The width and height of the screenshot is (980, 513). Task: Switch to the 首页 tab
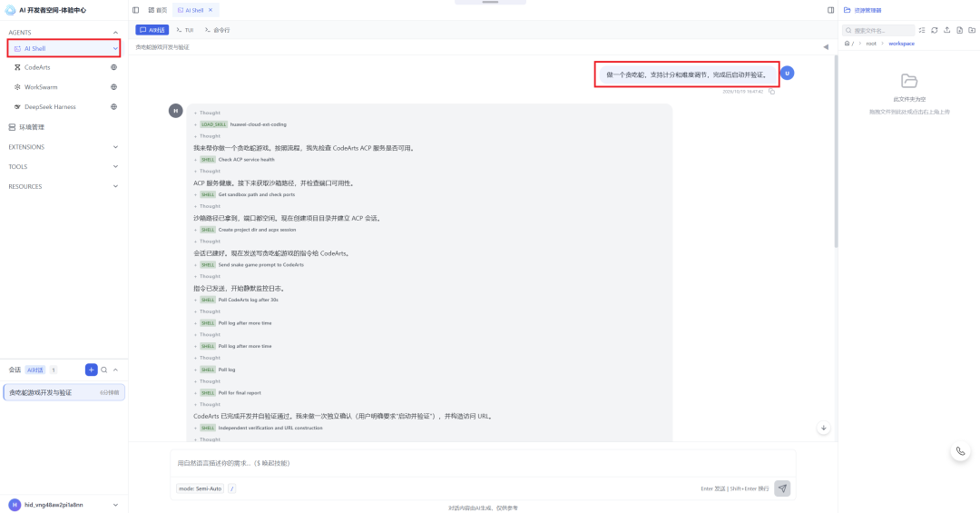click(158, 10)
